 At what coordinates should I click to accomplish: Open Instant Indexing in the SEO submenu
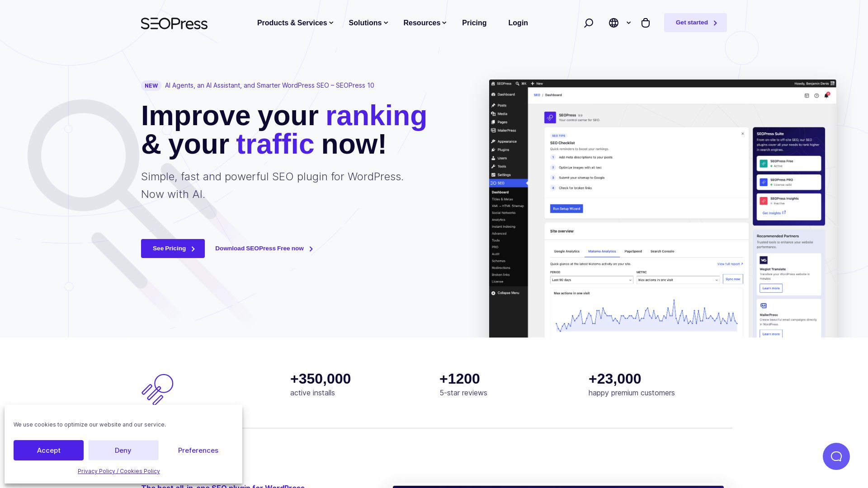(504, 227)
